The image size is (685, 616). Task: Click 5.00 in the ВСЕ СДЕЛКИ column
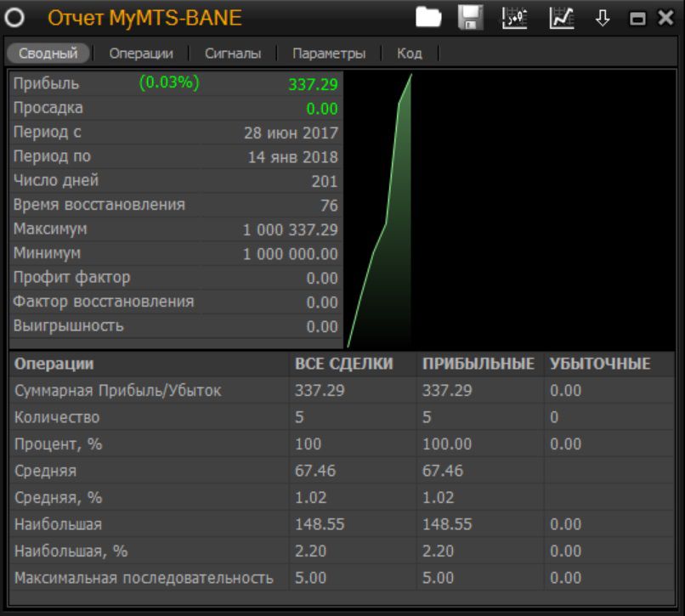point(310,578)
